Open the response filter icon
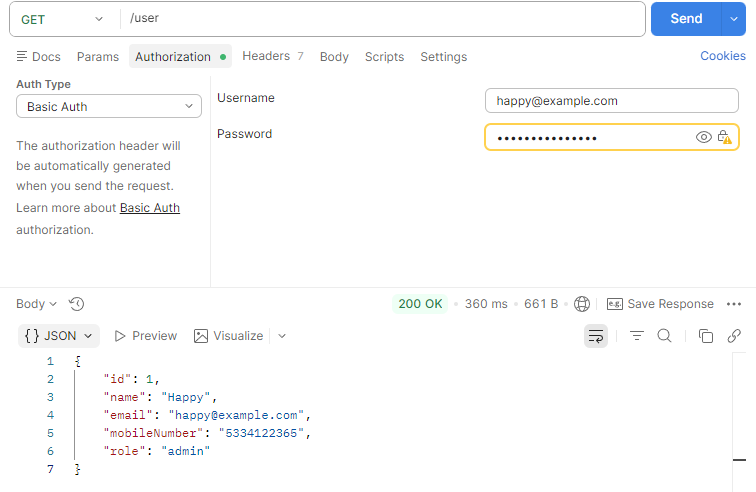 coord(637,336)
